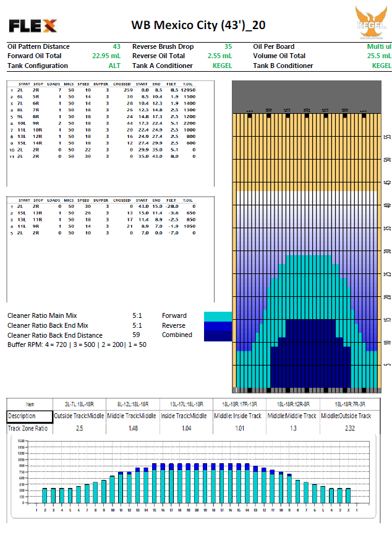The width and height of the screenshot is (392, 535).
Task: Click the crossed value 259 in forward row 1
Action: [128, 90]
